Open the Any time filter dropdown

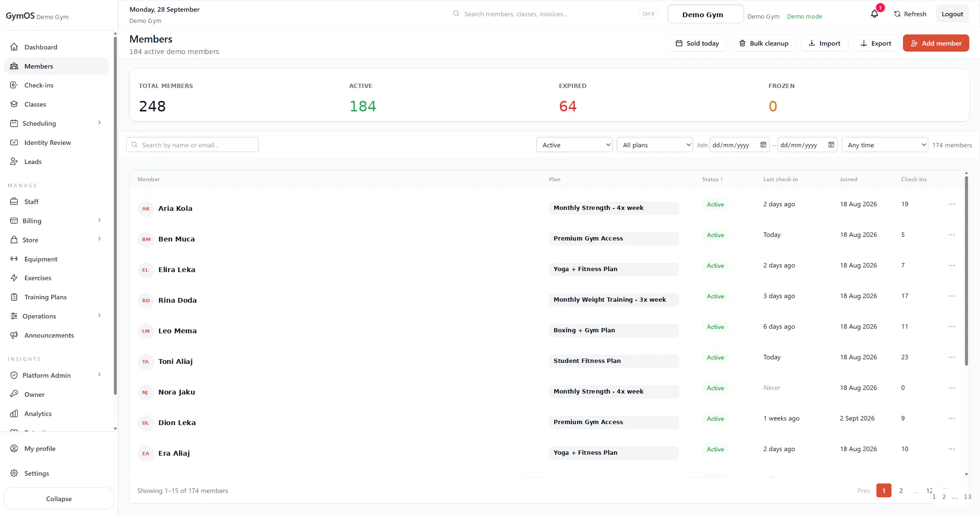(885, 145)
